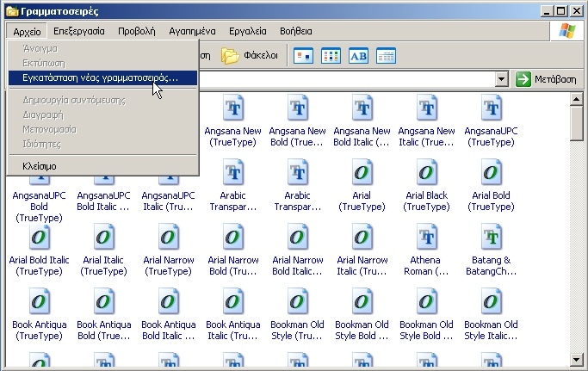Click the address bar input field

tap(347, 79)
